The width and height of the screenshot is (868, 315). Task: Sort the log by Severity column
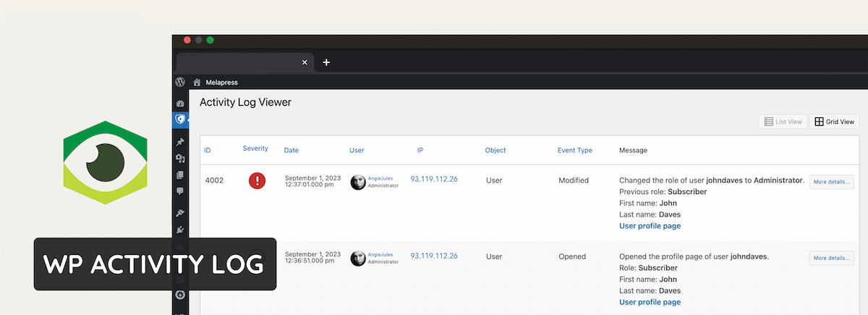[x=255, y=148]
